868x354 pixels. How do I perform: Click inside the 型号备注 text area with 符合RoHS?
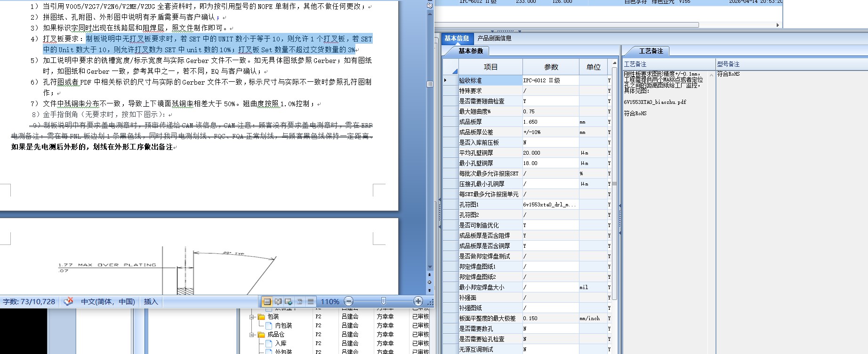pos(791,212)
